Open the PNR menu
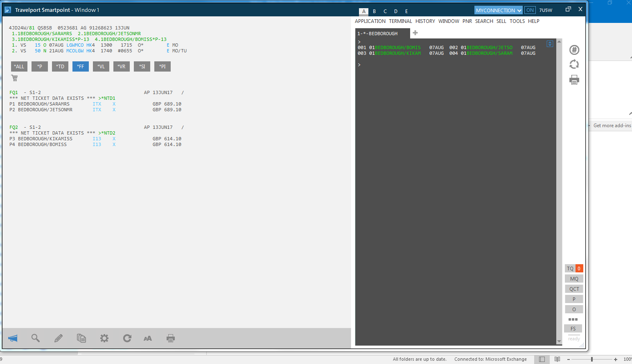Viewport: 632px width, 364px height. pyautogui.click(x=467, y=21)
